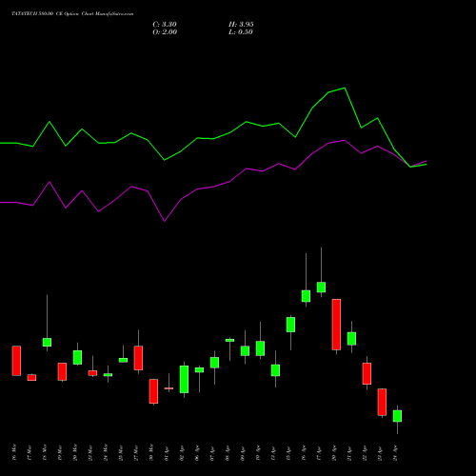Click the 20 Apr date label
The height and width of the screenshot is (476, 476).
tap(333, 453)
